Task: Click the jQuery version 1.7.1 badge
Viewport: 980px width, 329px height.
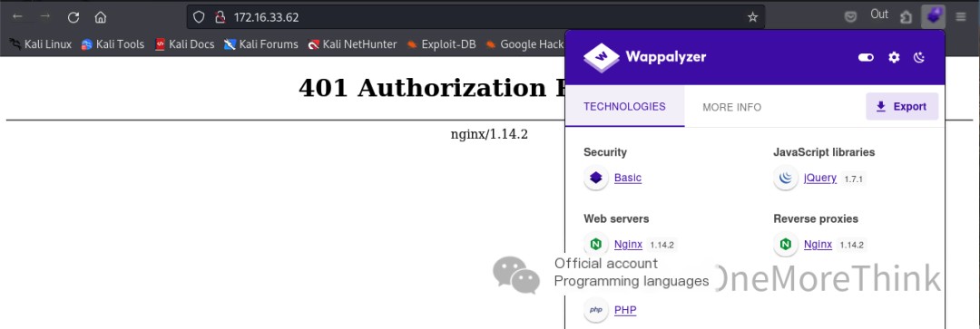Action: [x=853, y=179]
